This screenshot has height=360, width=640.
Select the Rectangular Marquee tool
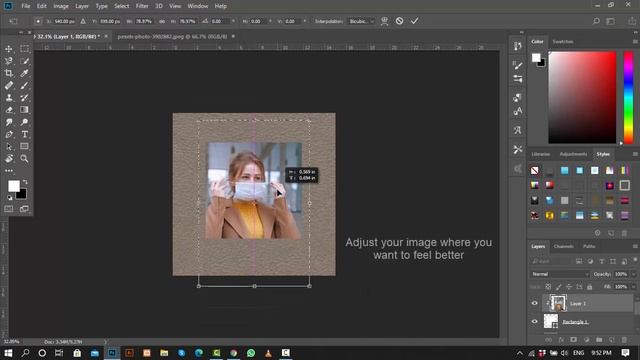(24, 49)
